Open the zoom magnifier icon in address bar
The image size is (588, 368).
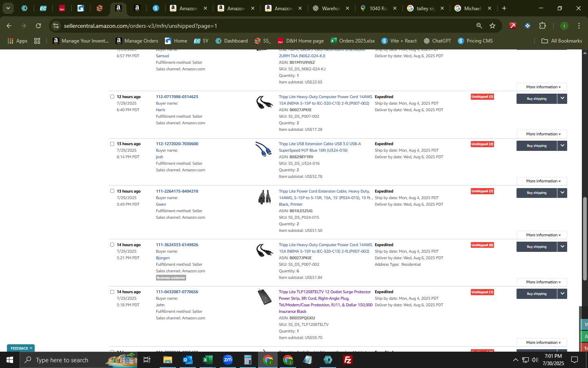coord(479,26)
